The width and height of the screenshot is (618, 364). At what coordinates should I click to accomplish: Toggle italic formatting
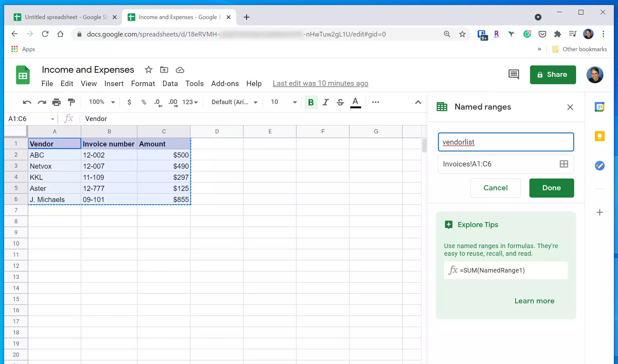tap(326, 102)
